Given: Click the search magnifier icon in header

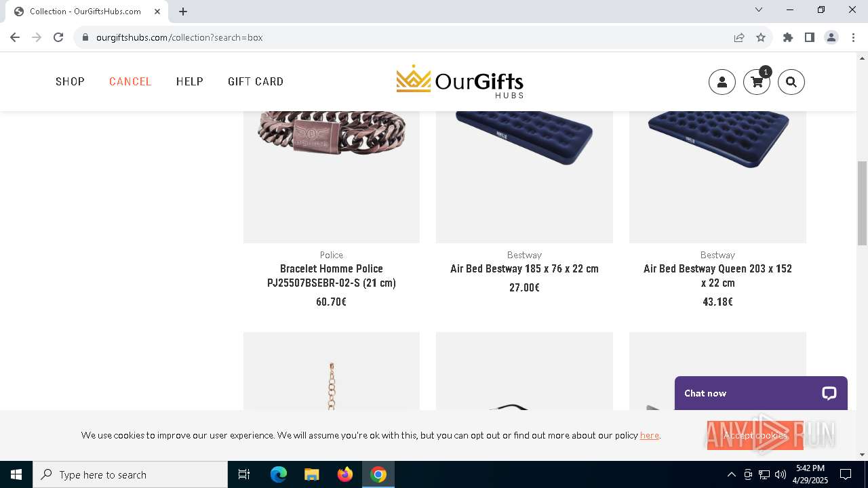Looking at the screenshot, I should tap(791, 82).
